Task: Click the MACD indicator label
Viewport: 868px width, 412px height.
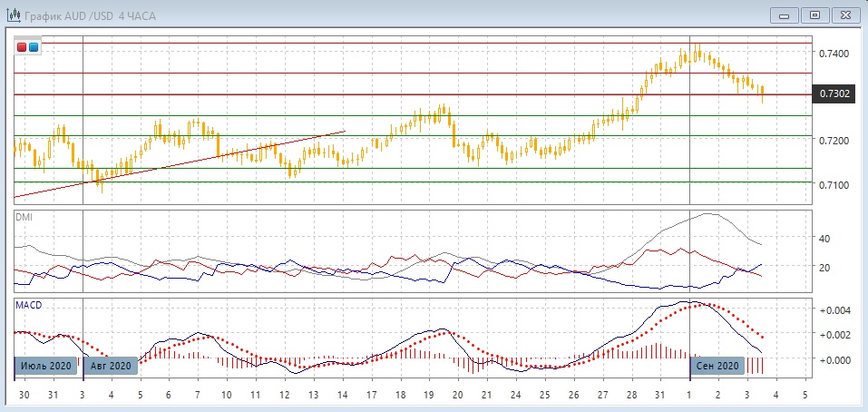Action: click(x=28, y=305)
